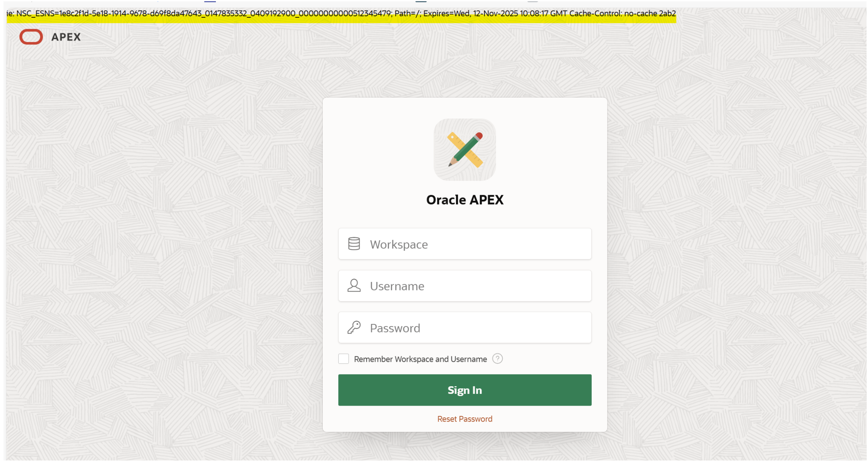
Task: Click the red Oracle logo icon
Action: pyautogui.click(x=31, y=37)
